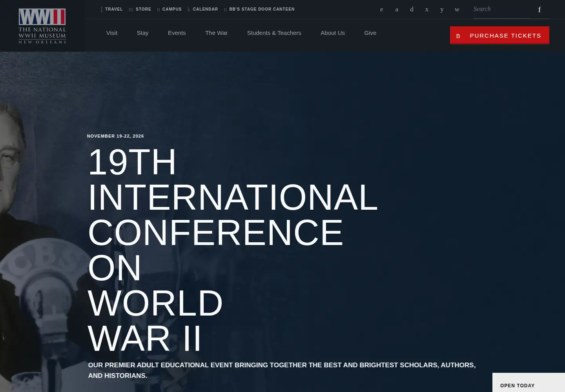Open the Give menu

pyautogui.click(x=370, y=33)
